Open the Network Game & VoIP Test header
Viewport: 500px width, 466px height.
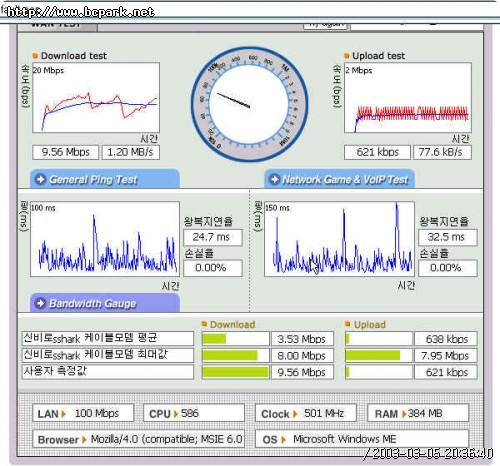[x=339, y=179]
